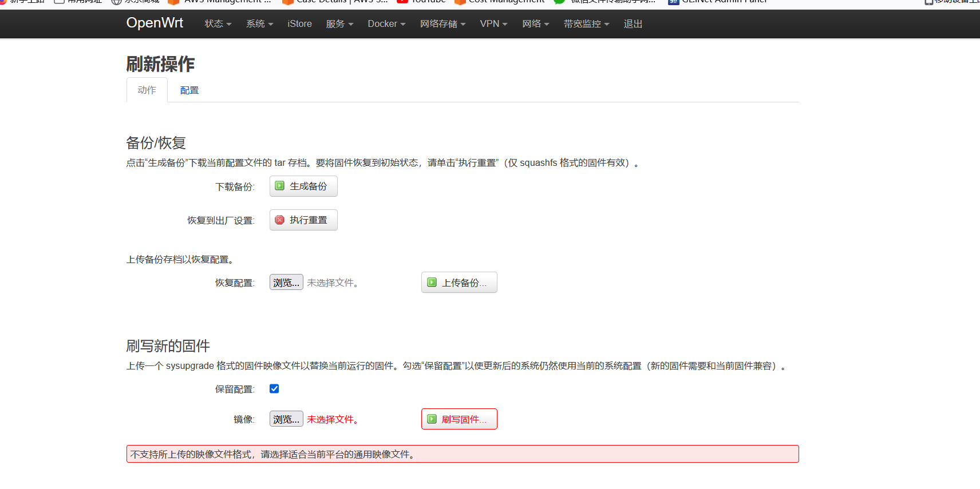Click the green icon on 刷写固件
The height and width of the screenshot is (489, 980).
432,419
